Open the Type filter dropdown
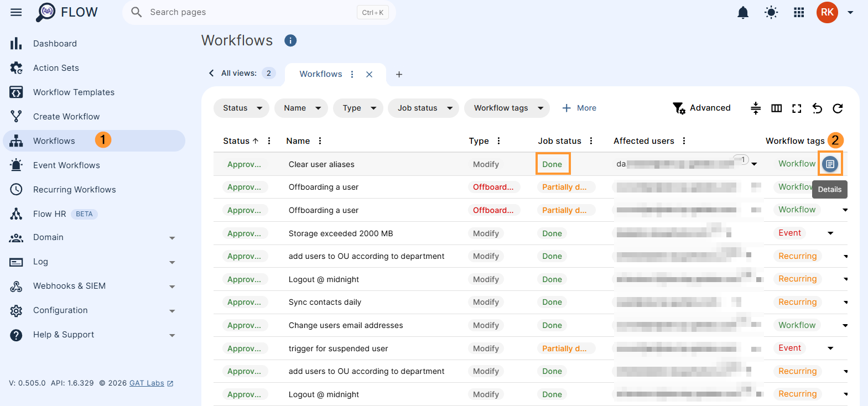The height and width of the screenshot is (406, 868). point(358,108)
